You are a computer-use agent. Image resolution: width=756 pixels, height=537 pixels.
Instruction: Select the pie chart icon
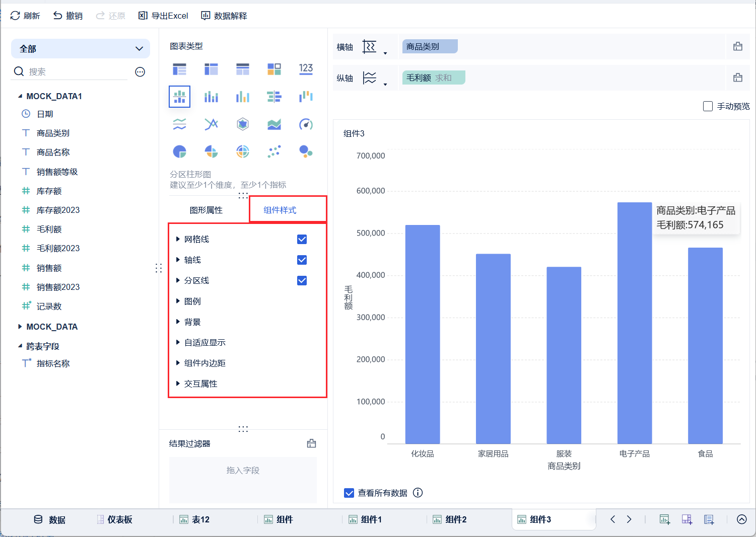(x=180, y=151)
